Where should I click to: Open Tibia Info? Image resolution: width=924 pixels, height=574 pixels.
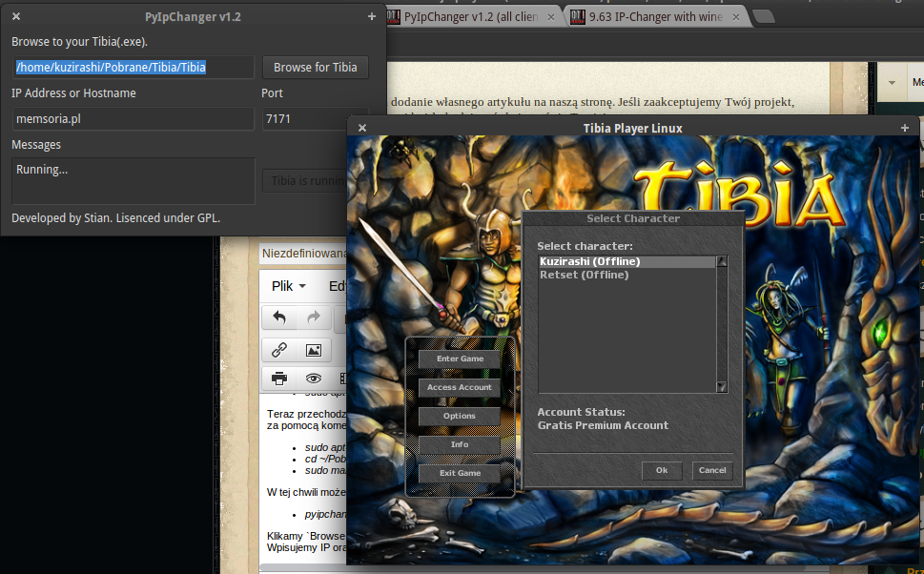[x=460, y=444]
